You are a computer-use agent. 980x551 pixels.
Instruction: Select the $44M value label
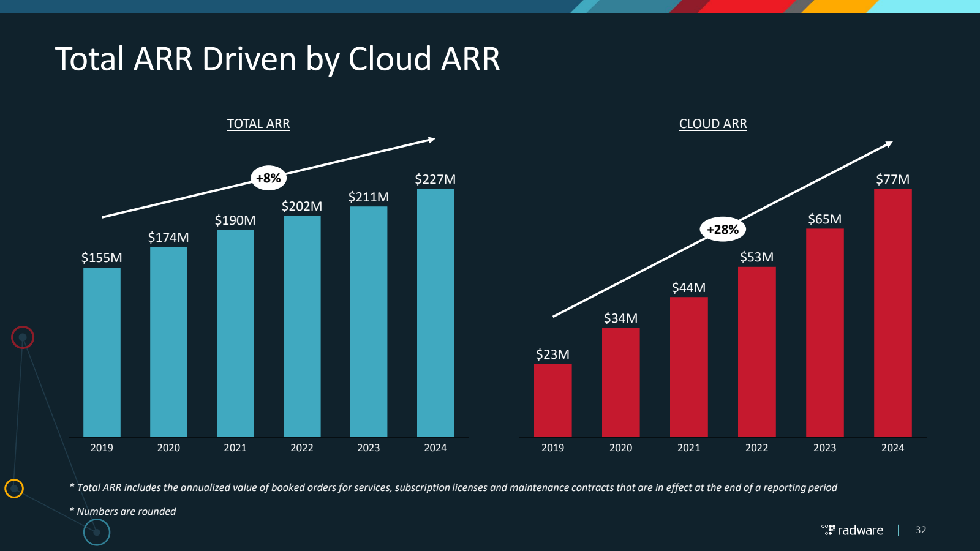688,288
